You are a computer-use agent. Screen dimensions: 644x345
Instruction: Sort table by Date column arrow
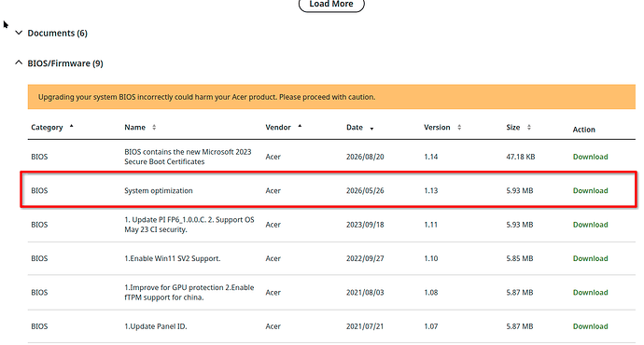point(371,129)
